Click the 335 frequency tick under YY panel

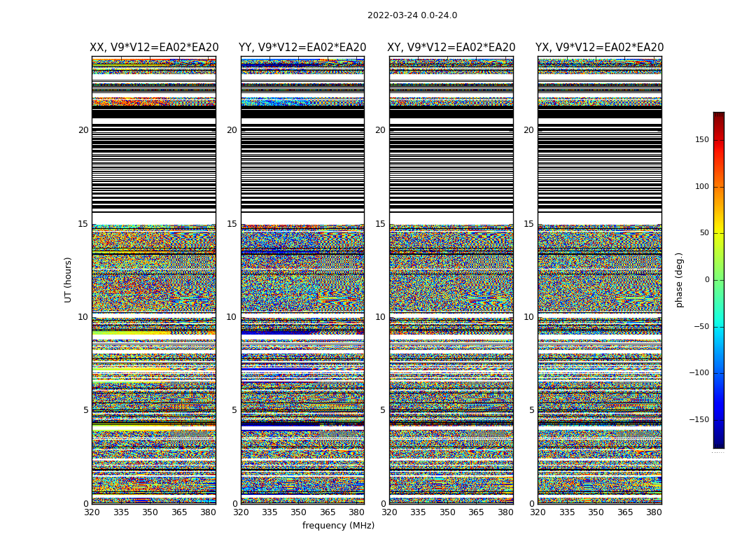point(269,512)
